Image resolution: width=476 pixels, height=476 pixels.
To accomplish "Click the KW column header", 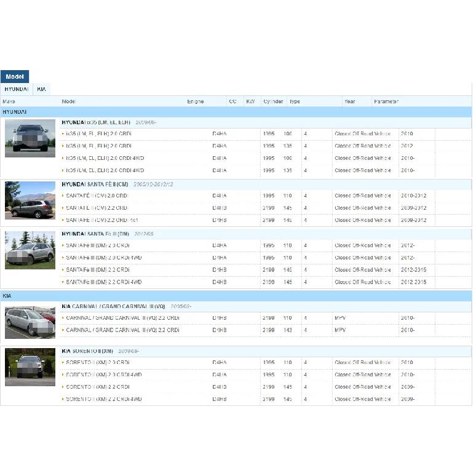I will tap(250, 101).
